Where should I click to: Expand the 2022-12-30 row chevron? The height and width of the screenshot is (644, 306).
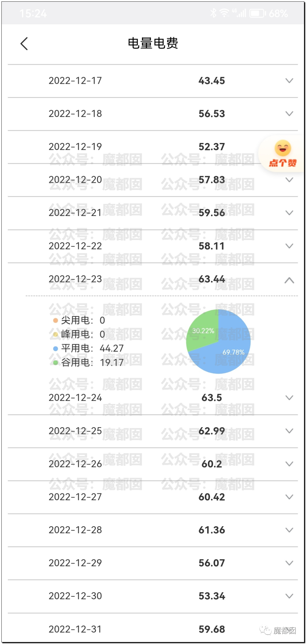click(x=289, y=596)
